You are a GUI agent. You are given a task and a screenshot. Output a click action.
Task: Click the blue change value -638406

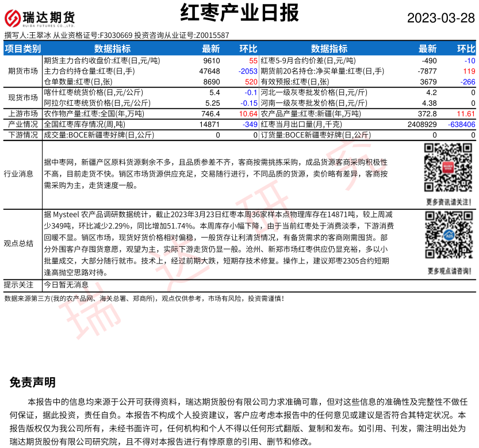tap(461, 124)
